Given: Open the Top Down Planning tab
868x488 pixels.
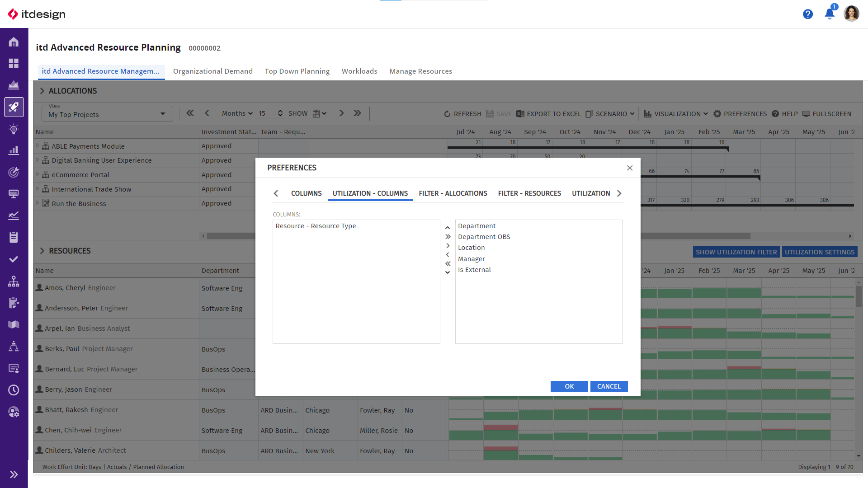Looking at the screenshot, I should [x=297, y=71].
